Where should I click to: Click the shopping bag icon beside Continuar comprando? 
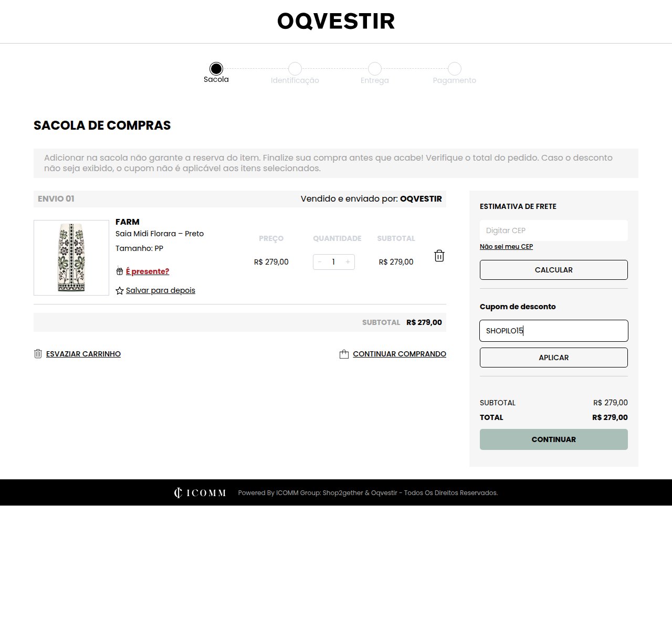344,354
